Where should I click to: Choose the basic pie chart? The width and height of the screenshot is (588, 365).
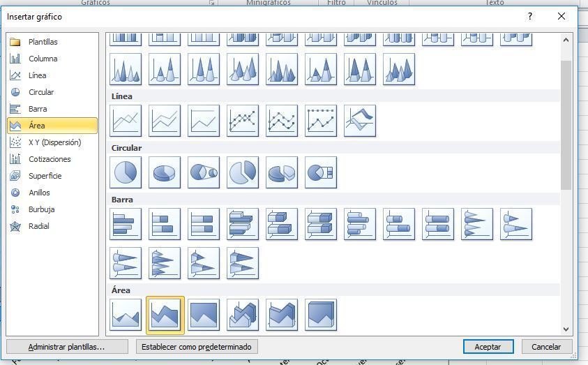(126, 172)
